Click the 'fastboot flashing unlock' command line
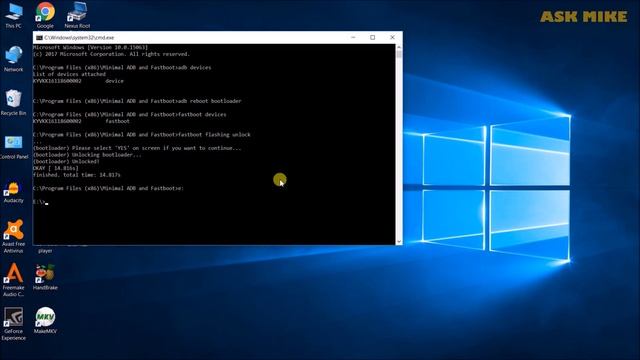The height and width of the screenshot is (360, 640). (142, 134)
